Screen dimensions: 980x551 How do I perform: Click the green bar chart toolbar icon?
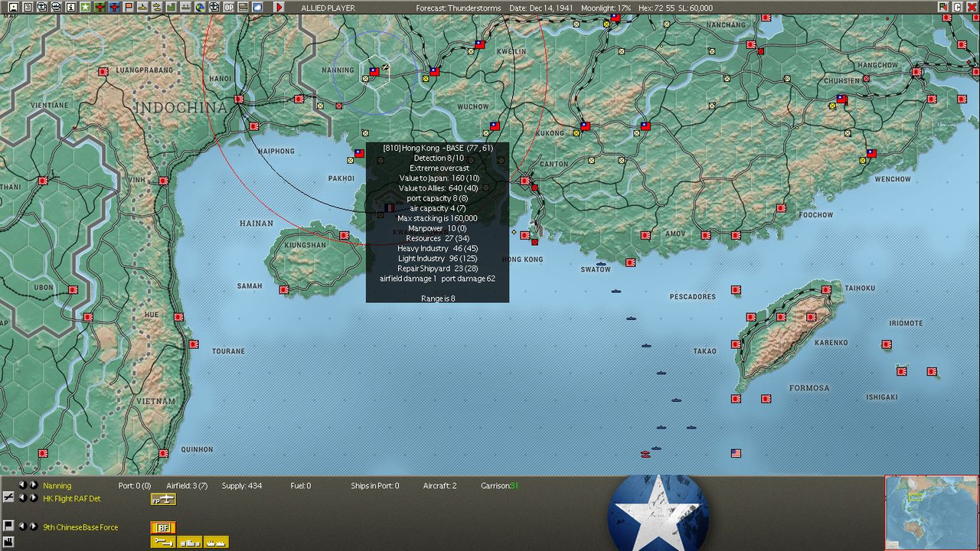click(171, 8)
